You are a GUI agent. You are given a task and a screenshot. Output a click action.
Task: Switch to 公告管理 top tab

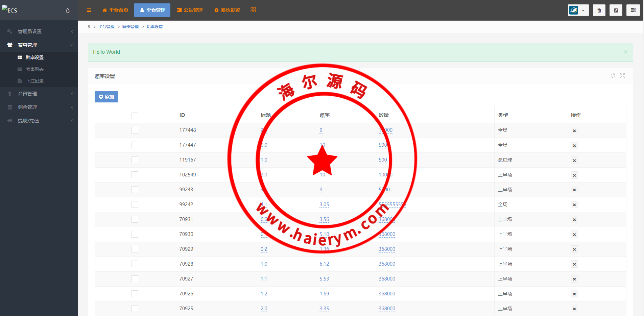point(190,10)
